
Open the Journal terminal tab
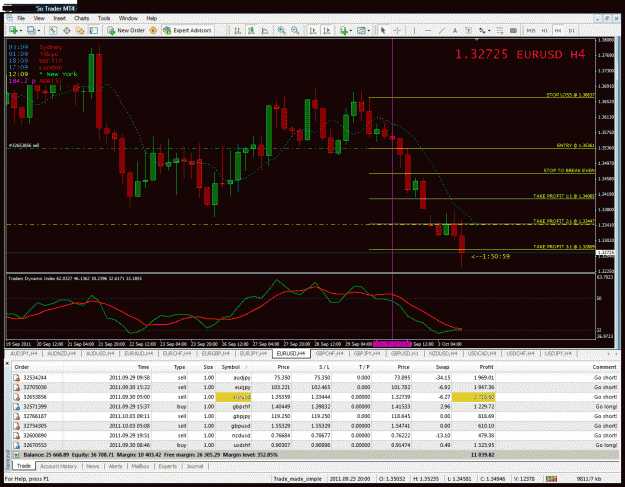[195, 466]
